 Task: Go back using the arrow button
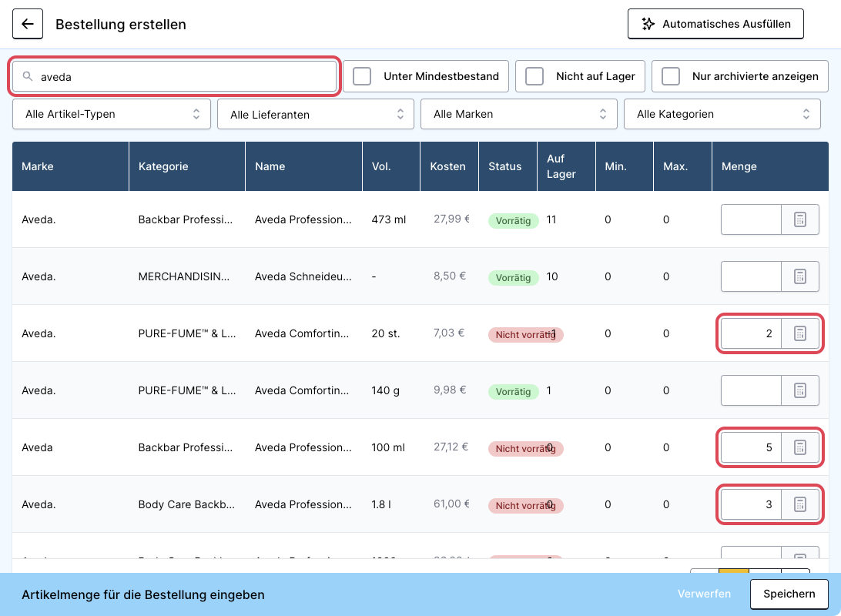point(28,24)
